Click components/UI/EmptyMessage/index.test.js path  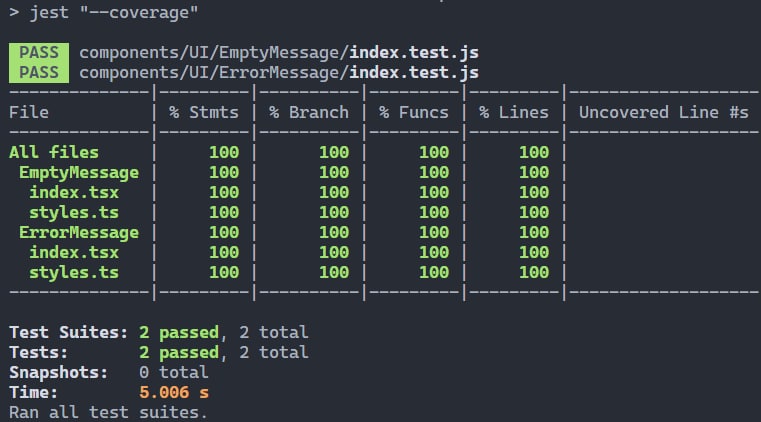click(279, 52)
